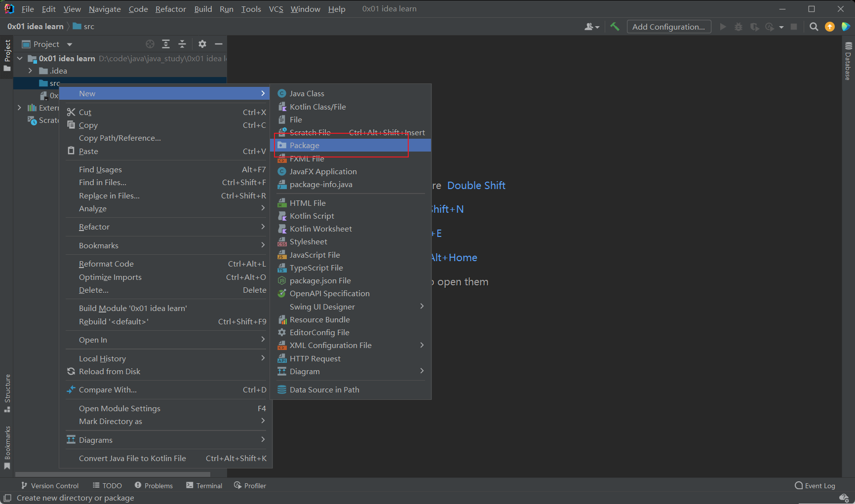Screen dimensions: 855x504
Task: Select File in the New submenu
Action: point(350,119)
